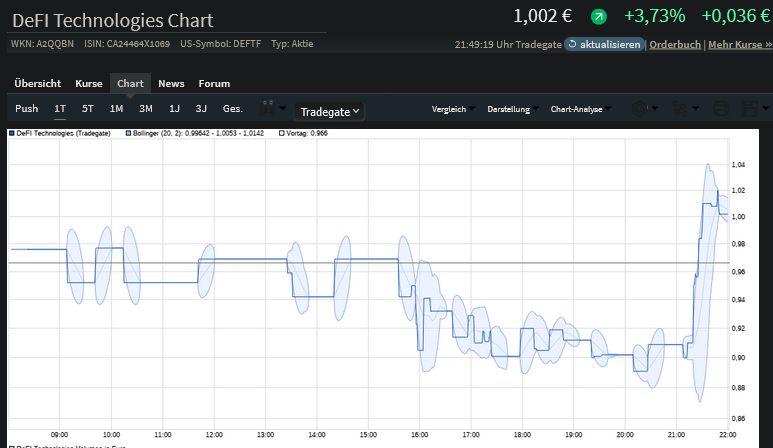This screenshot has width=773, height=448.
Task: Click the green up-arrow trend icon
Action: point(599,16)
